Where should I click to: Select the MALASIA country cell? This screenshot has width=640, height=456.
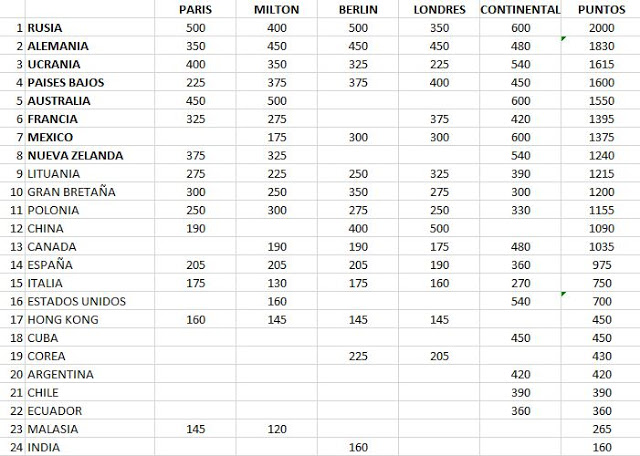(x=54, y=429)
